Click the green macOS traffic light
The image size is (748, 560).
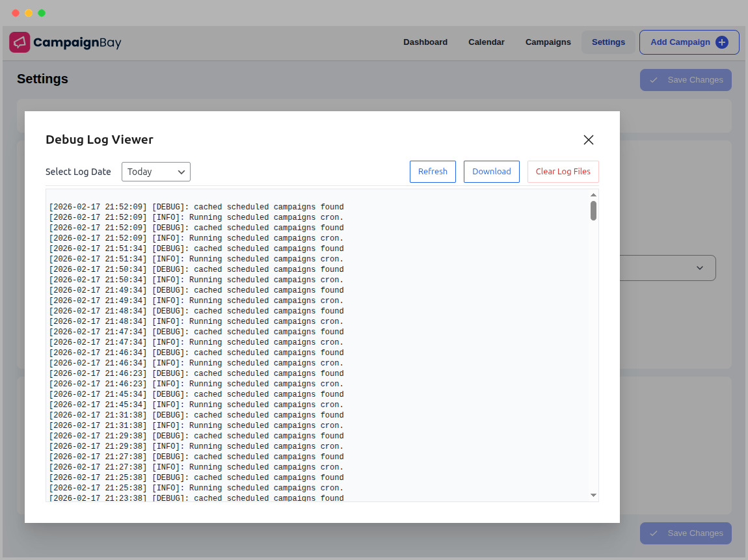coord(41,12)
